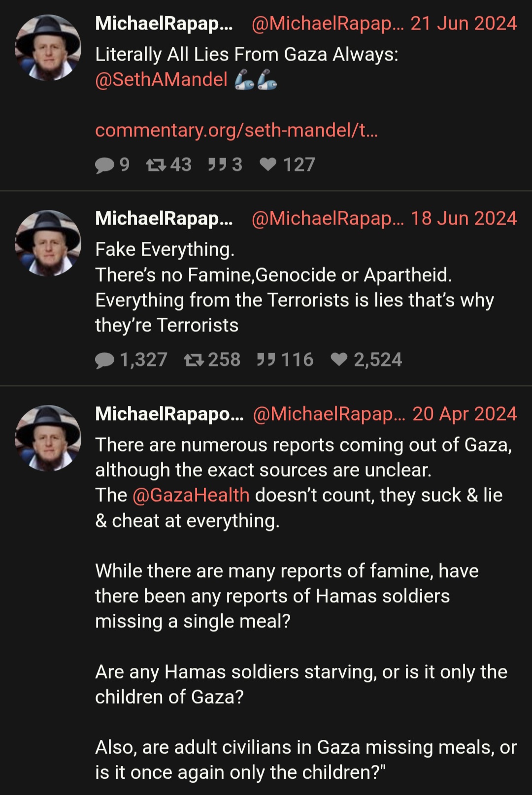Click the reply icon on the 21 Jun tweet
This screenshot has height=795, width=532.
pyautogui.click(x=104, y=165)
